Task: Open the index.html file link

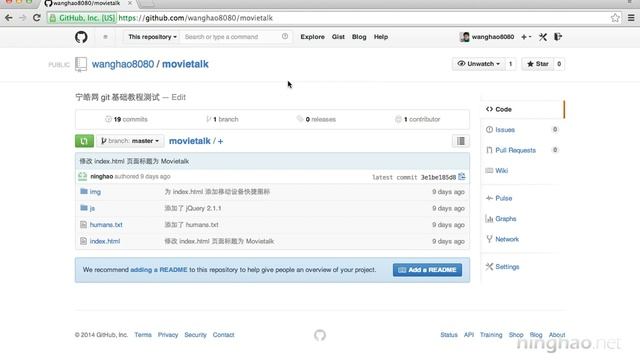Action: [x=105, y=241]
